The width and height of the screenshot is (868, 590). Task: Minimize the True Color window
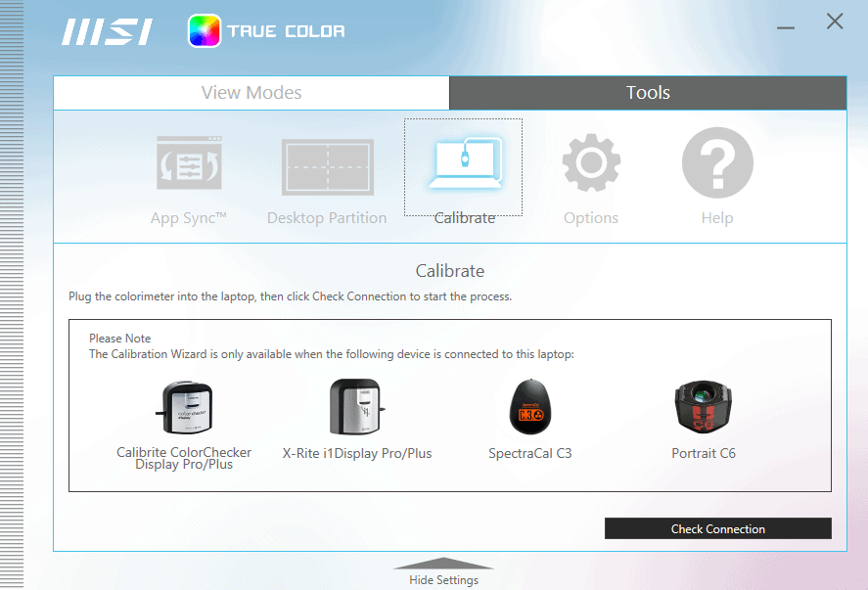(x=786, y=27)
